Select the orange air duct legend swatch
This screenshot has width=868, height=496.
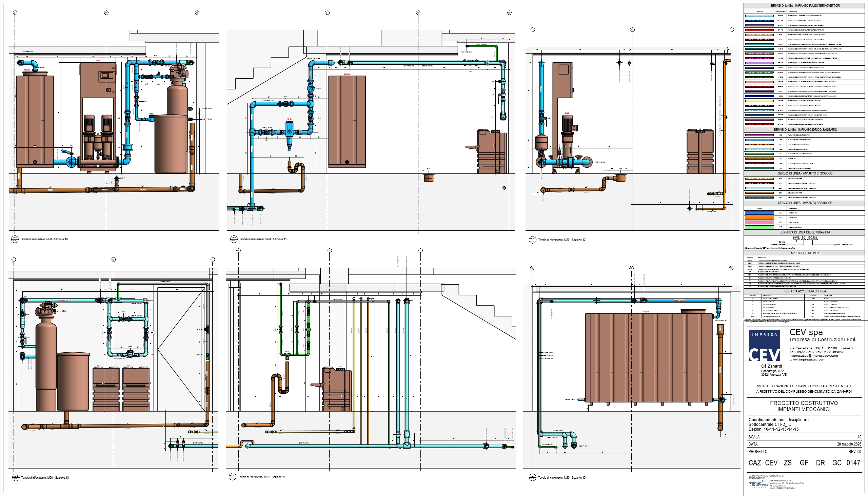tap(759, 218)
